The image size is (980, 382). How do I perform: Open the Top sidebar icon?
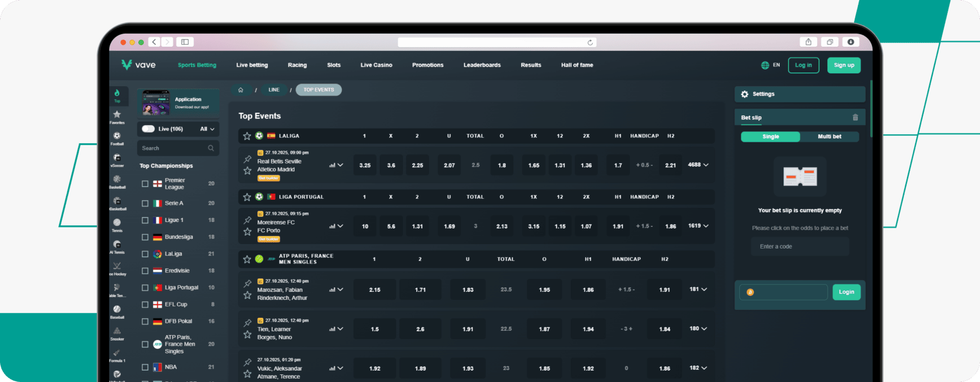coord(117,95)
